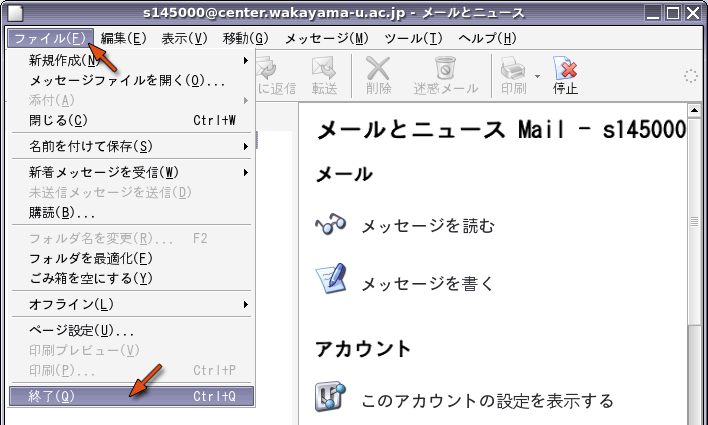
Task: Click 印刷プレビュー(V) menu entry
Action: point(131,350)
